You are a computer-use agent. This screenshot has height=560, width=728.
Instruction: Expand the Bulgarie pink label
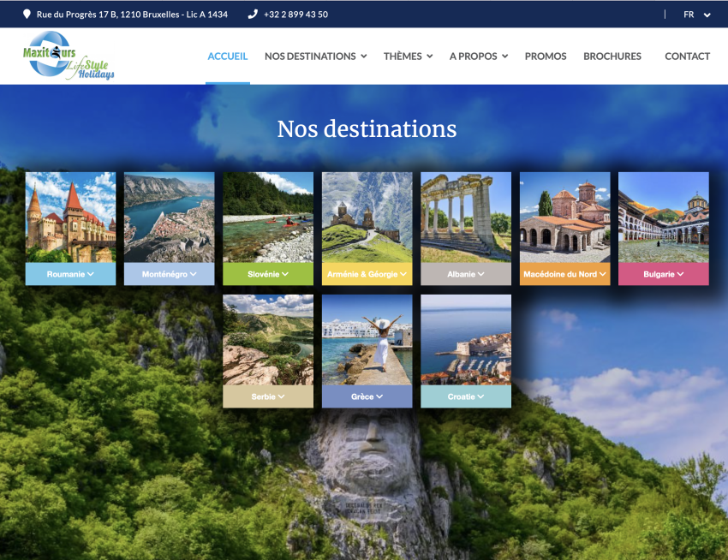(x=664, y=274)
